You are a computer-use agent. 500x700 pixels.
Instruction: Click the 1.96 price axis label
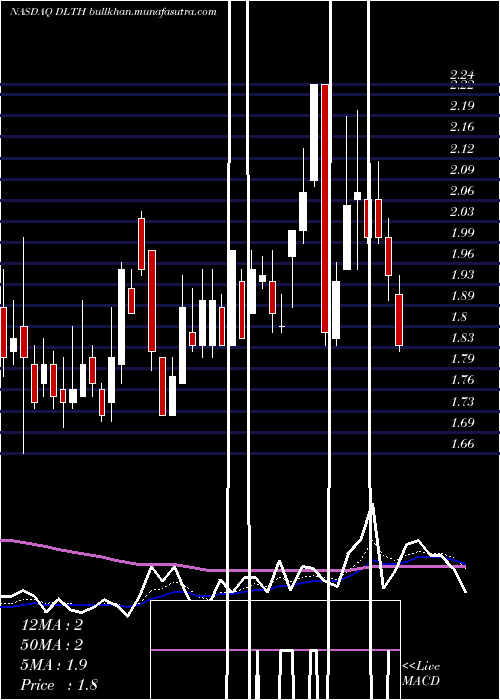click(462, 254)
